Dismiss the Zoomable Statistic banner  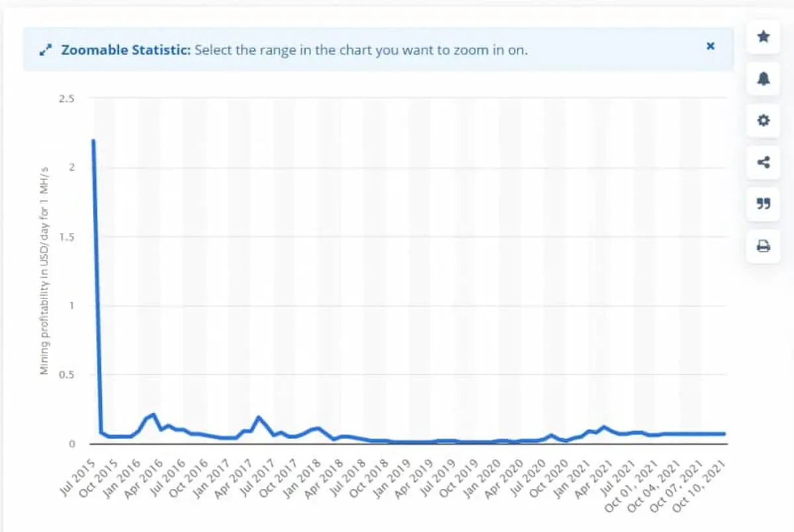tap(711, 46)
